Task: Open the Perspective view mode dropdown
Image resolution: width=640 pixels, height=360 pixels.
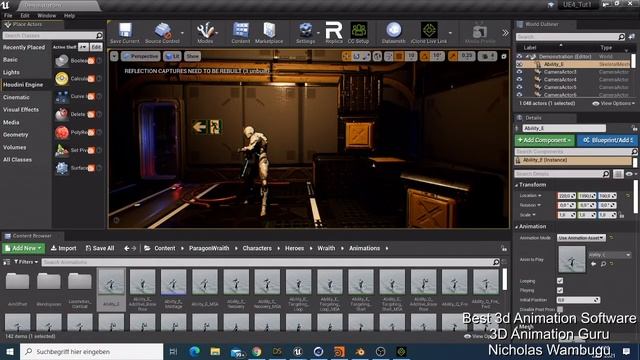Action: (x=140, y=56)
